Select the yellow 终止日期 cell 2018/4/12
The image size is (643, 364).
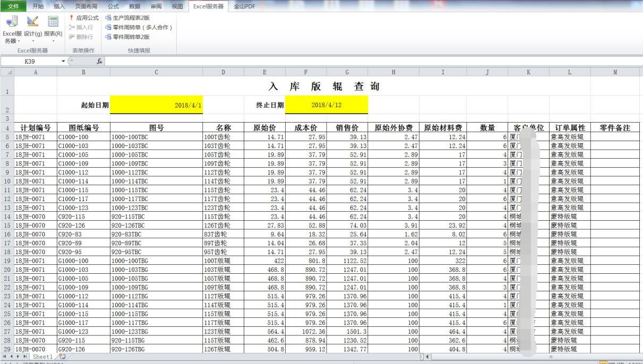tap(326, 105)
